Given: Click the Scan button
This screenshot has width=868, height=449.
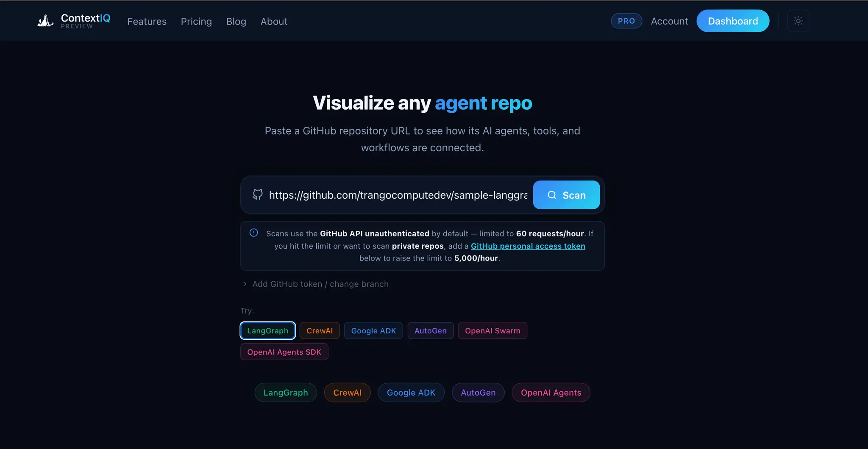Looking at the screenshot, I should coord(566,195).
